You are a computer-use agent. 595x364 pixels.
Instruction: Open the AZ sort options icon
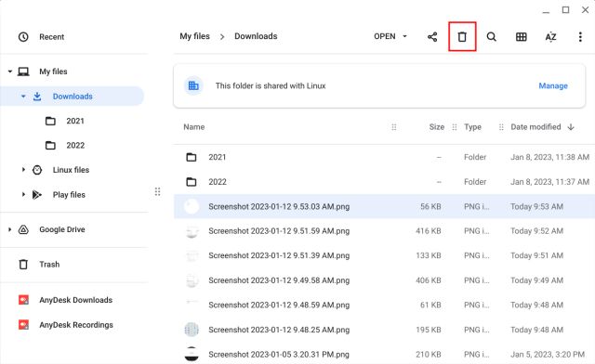(x=550, y=37)
